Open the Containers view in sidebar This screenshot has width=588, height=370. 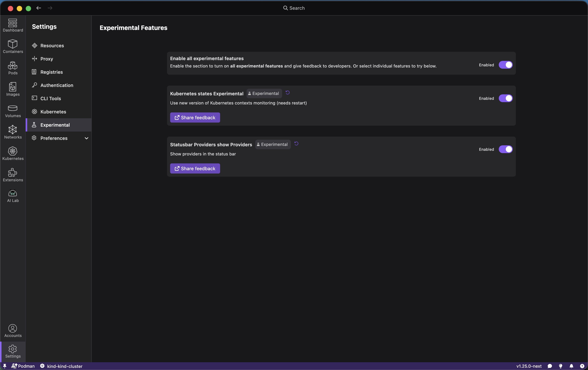pos(13,46)
